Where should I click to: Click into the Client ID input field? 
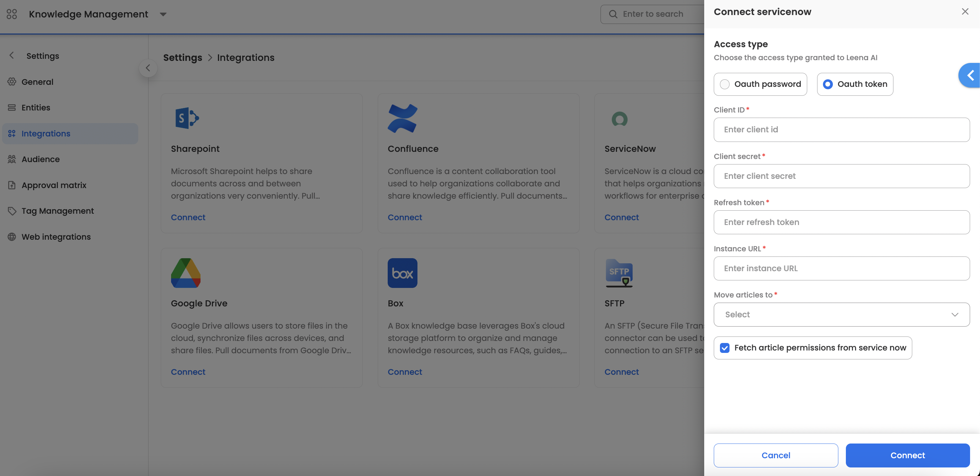pyautogui.click(x=841, y=130)
